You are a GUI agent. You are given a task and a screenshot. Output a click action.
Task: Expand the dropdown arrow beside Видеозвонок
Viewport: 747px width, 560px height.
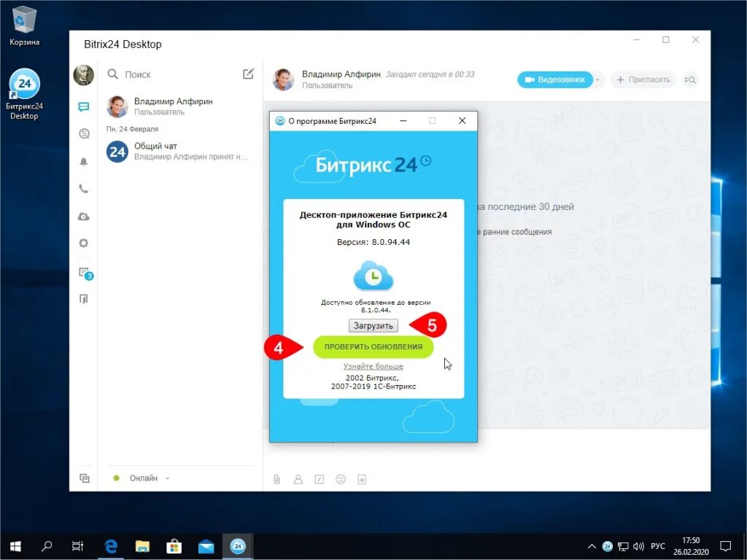(597, 79)
